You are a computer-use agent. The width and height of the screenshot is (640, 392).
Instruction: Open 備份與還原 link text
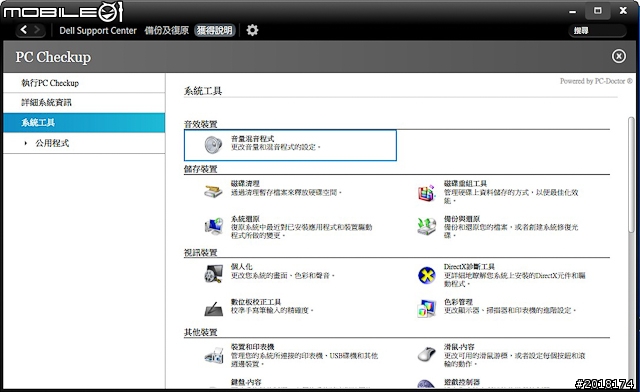click(462, 219)
